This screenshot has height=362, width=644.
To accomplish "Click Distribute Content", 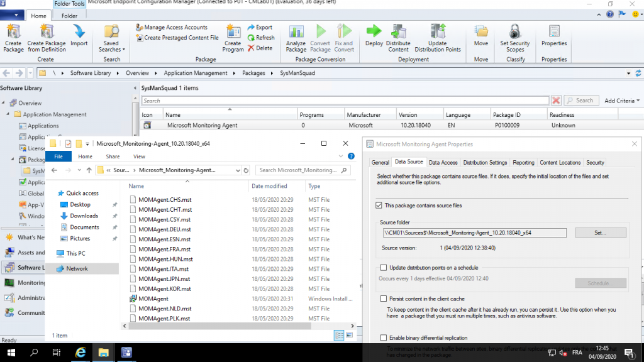I will tap(398, 38).
